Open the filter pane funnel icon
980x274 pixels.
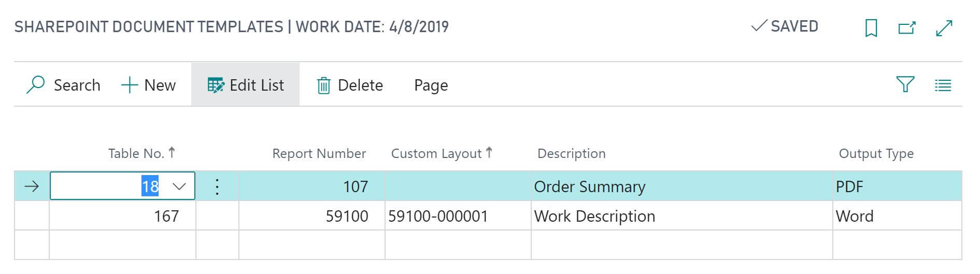click(905, 84)
